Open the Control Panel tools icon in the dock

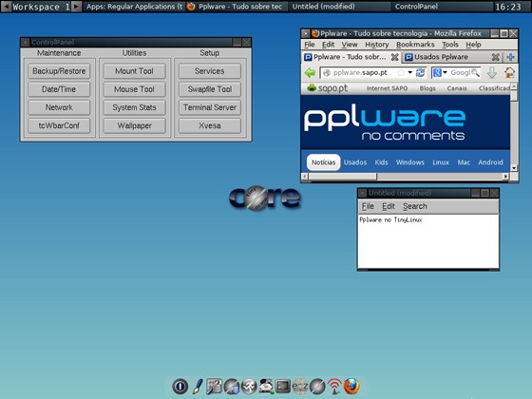click(214, 386)
